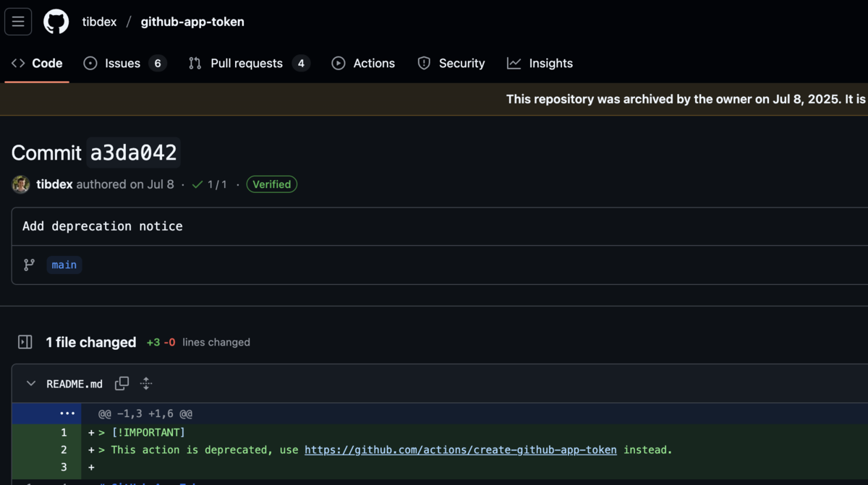Click the -0 deletions count

(169, 342)
